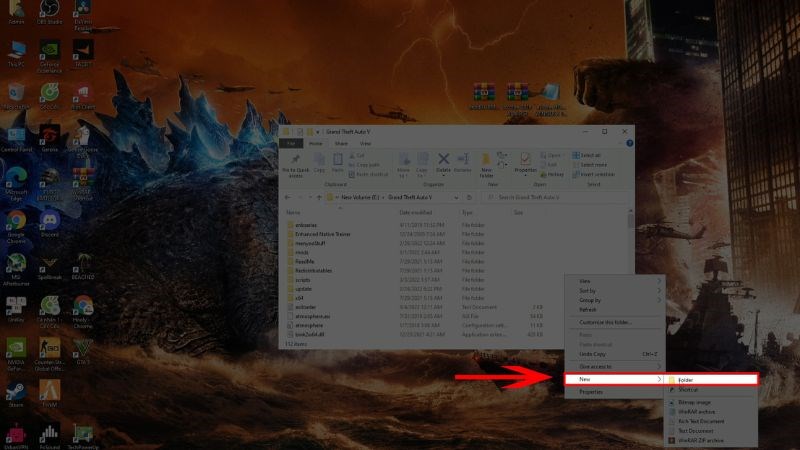This screenshot has width=800, height=450.
Task: Go back with the Explorer back arrow
Action: tap(288, 197)
